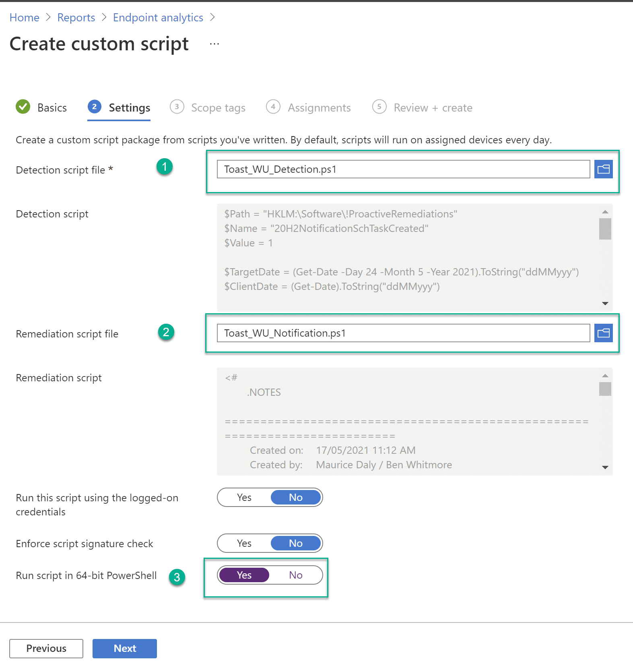This screenshot has height=672, width=633.
Task: Browse for the detection script file
Action: coord(603,169)
